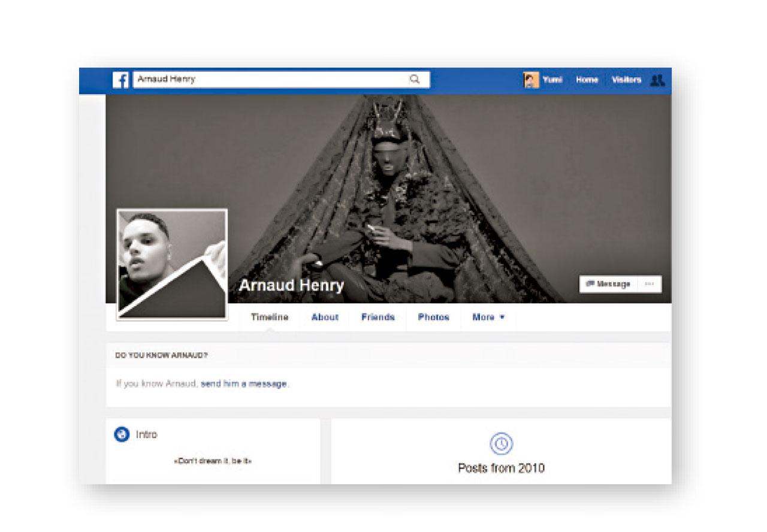Image resolution: width=767 pixels, height=532 pixels.
Task: Open Visitors in top navigation
Action: click(x=626, y=80)
